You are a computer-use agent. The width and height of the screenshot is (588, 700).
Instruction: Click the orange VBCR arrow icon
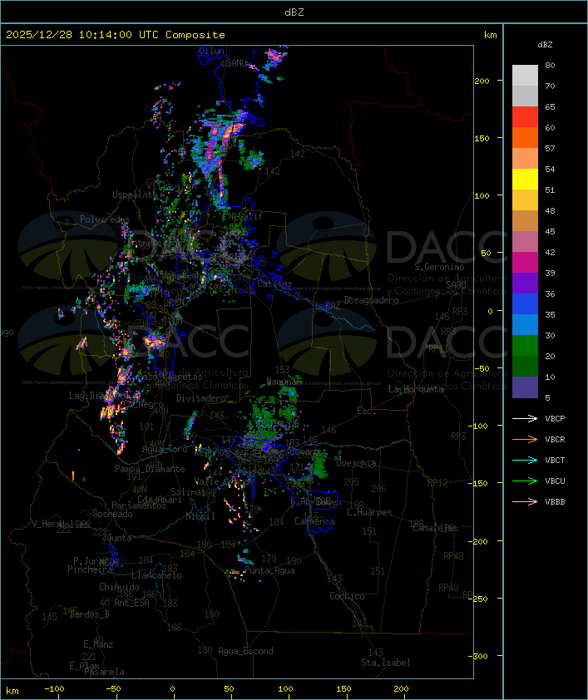click(x=525, y=439)
